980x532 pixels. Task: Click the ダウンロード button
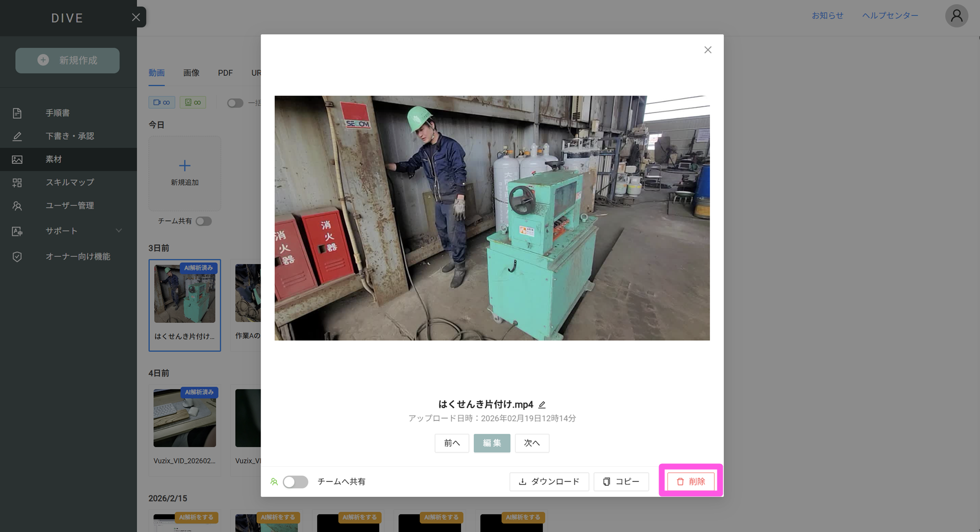tap(549, 482)
